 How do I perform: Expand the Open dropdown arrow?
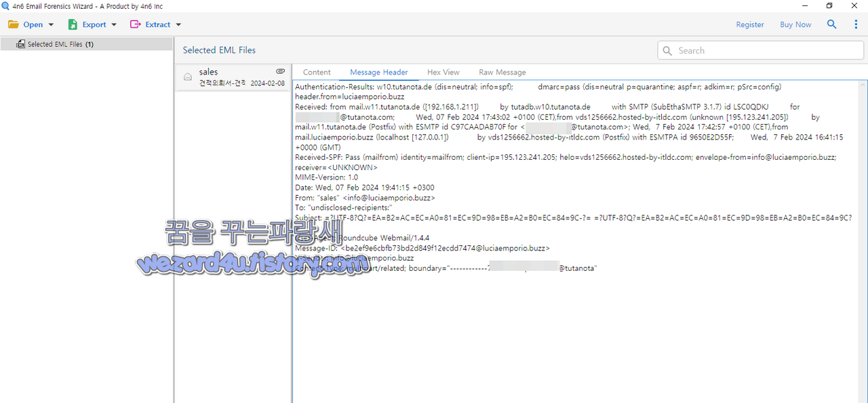click(51, 25)
